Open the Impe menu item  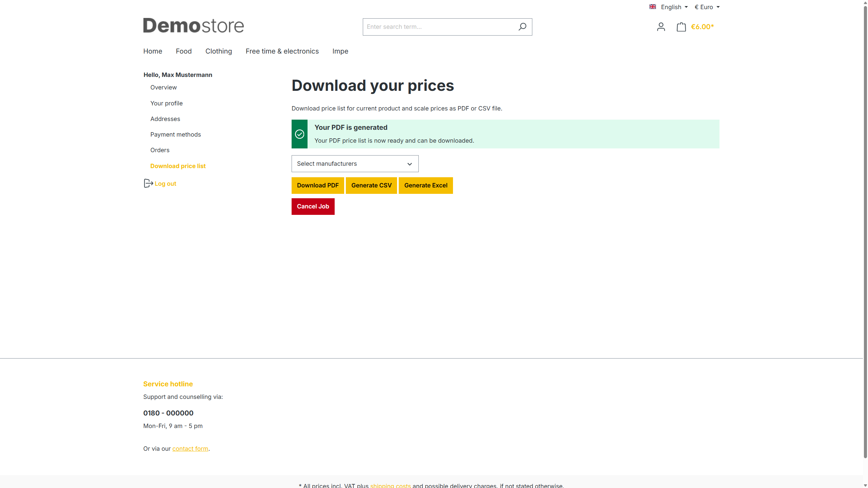(x=340, y=51)
